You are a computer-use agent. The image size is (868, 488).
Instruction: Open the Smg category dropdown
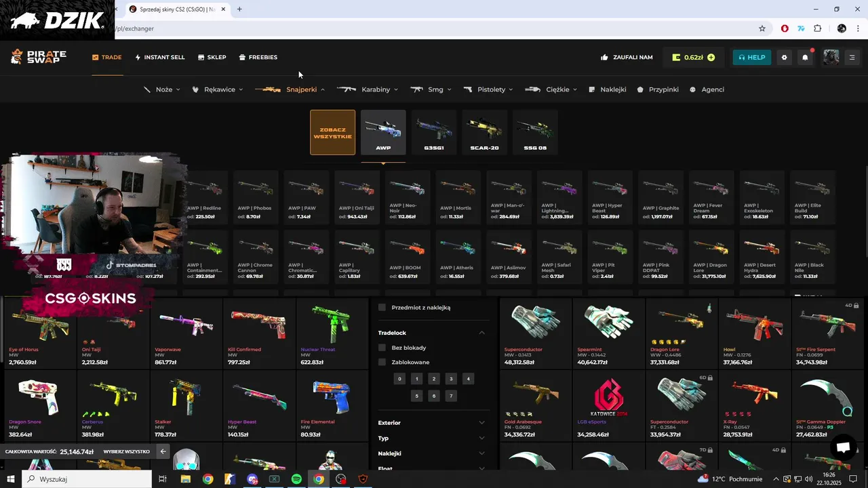pyautogui.click(x=431, y=89)
